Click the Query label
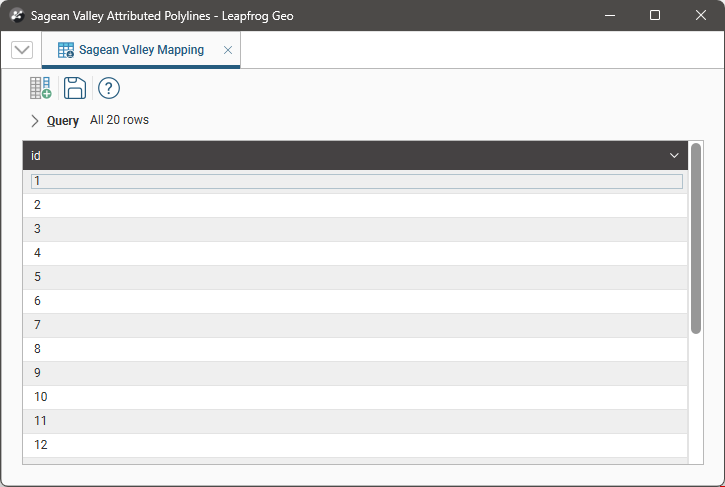The height and width of the screenshot is (487, 725). [63, 121]
